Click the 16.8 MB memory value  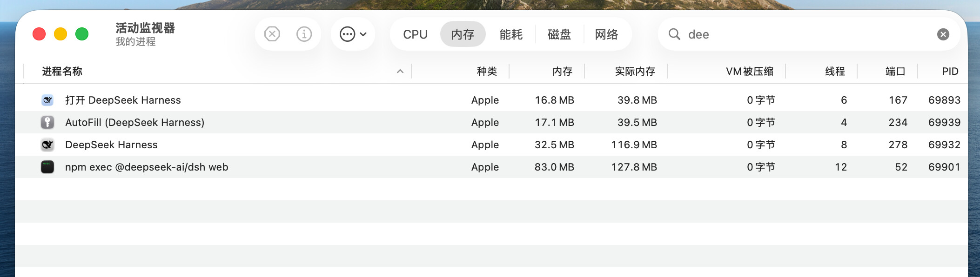pos(554,100)
